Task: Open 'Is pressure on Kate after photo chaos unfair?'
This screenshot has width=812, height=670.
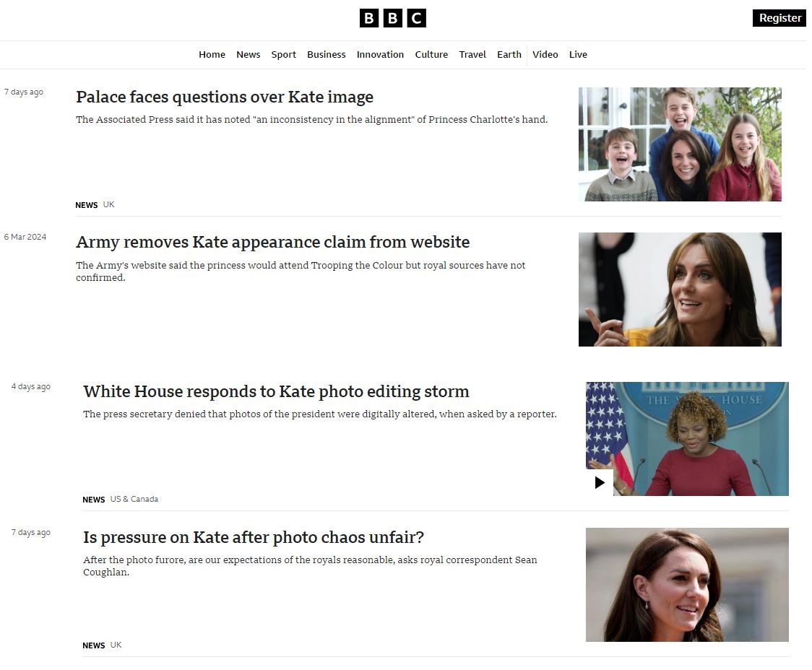Action: click(254, 537)
